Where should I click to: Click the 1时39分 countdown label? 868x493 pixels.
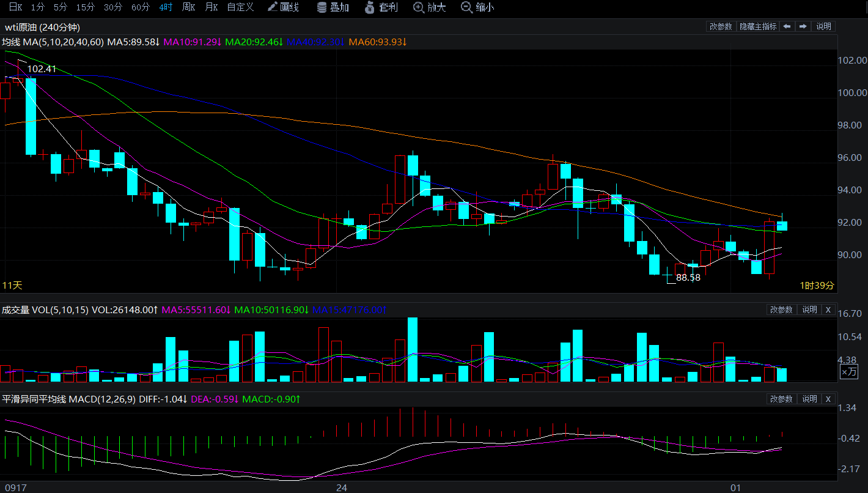pyautogui.click(x=817, y=286)
